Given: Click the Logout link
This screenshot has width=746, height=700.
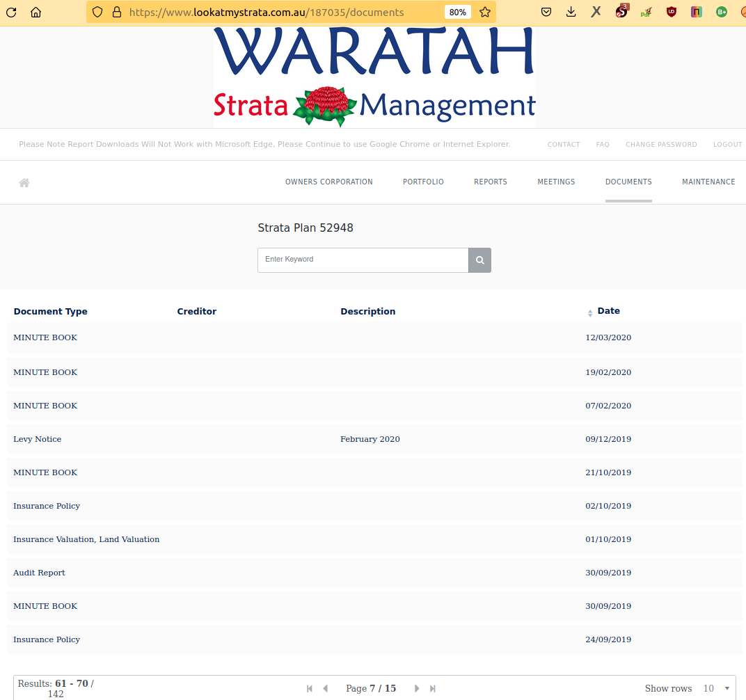Looking at the screenshot, I should (x=727, y=145).
